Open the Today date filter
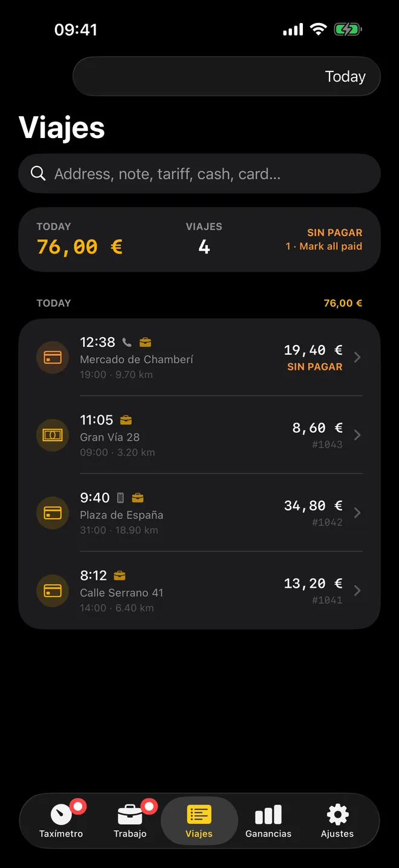 click(x=227, y=76)
